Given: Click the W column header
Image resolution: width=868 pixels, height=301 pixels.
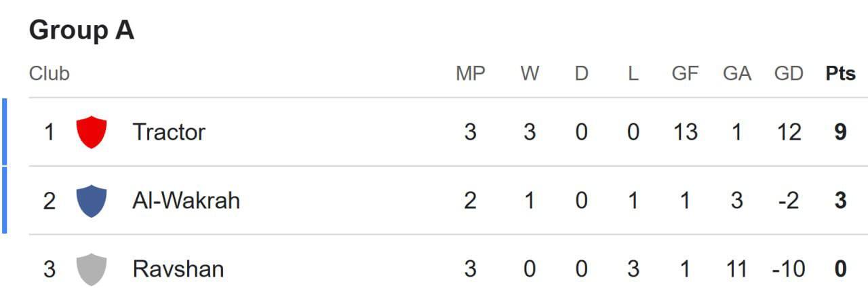Looking at the screenshot, I should (530, 73).
